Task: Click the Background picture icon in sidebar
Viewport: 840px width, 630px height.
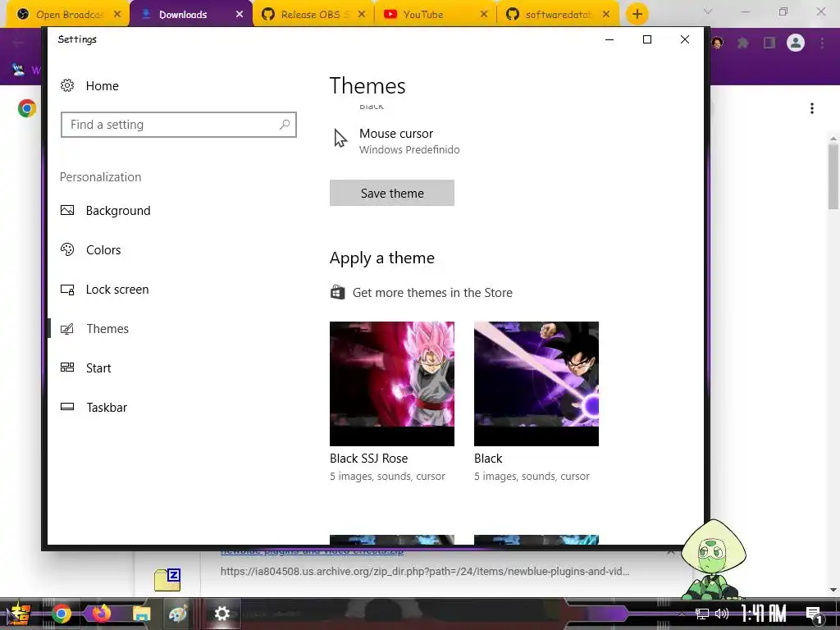Action: tap(67, 211)
